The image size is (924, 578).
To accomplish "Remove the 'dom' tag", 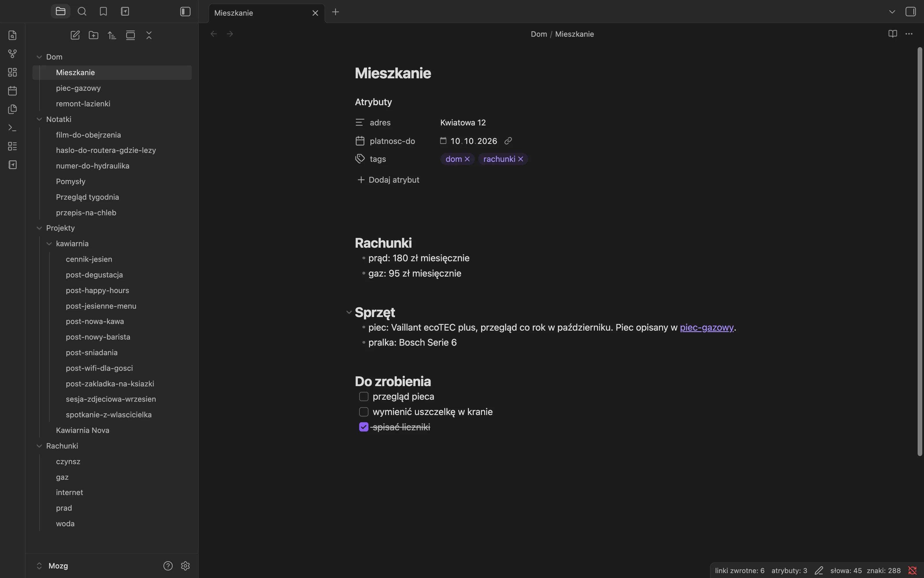I will [x=467, y=159].
